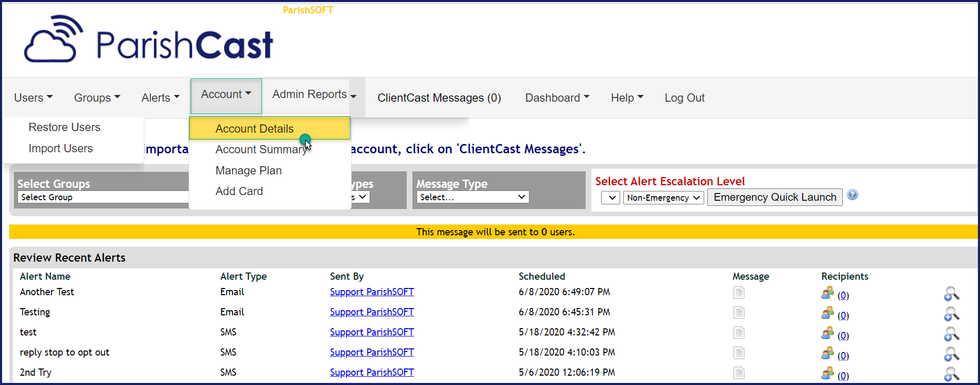Open message document for 2nd Try alert

coord(739,373)
